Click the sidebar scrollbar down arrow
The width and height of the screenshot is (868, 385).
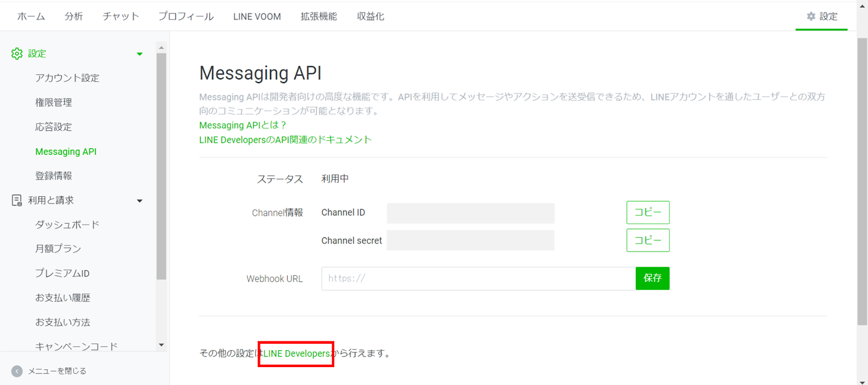pos(161,345)
